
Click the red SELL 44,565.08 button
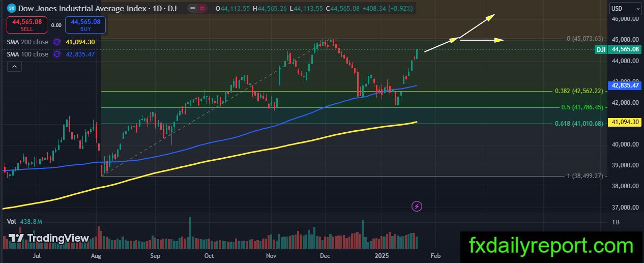(27, 24)
